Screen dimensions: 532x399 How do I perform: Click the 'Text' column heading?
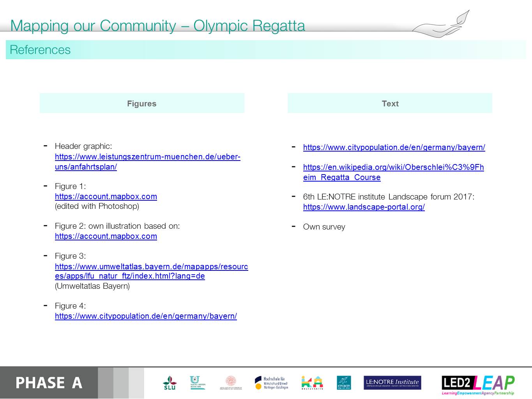(390, 103)
